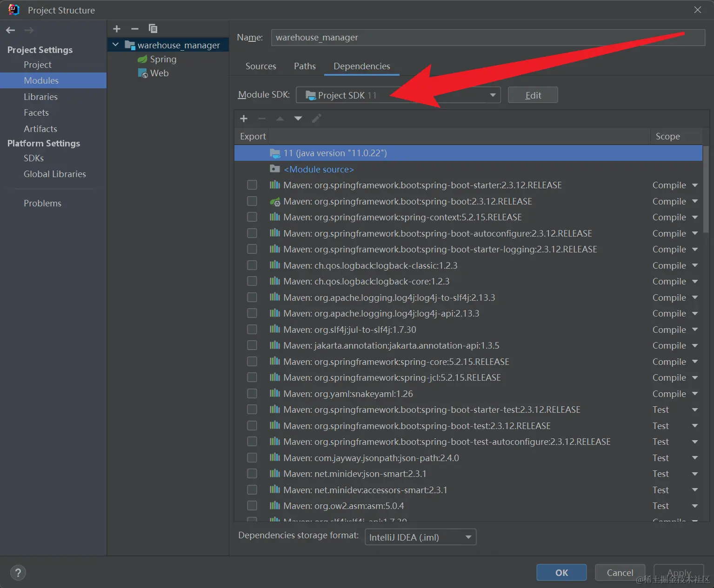Image resolution: width=714 pixels, height=588 pixels.
Task: Click library icon of snakeyaml:1.26
Action: tap(275, 394)
